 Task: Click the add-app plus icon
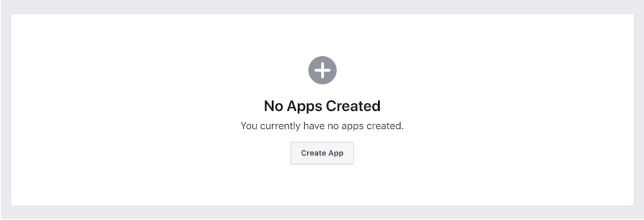coord(323,70)
